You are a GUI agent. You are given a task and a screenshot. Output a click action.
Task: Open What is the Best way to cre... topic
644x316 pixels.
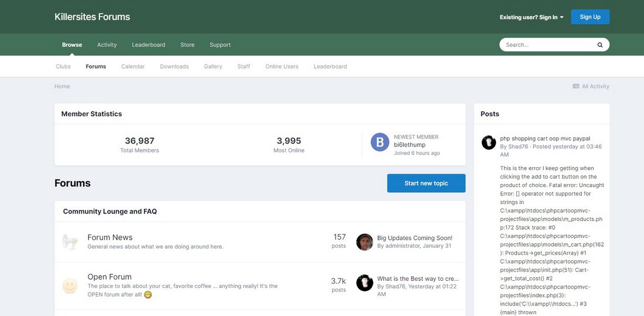tap(417, 278)
